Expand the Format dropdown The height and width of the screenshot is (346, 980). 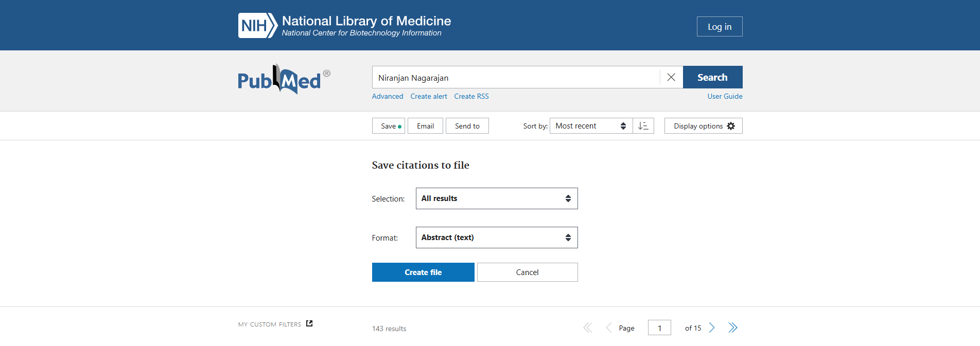click(497, 238)
